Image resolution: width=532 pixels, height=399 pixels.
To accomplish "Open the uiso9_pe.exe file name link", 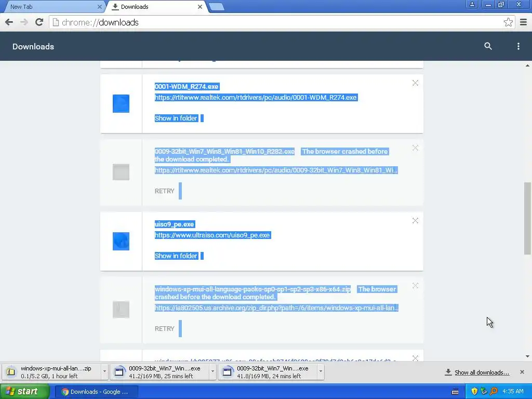I will (x=175, y=224).
